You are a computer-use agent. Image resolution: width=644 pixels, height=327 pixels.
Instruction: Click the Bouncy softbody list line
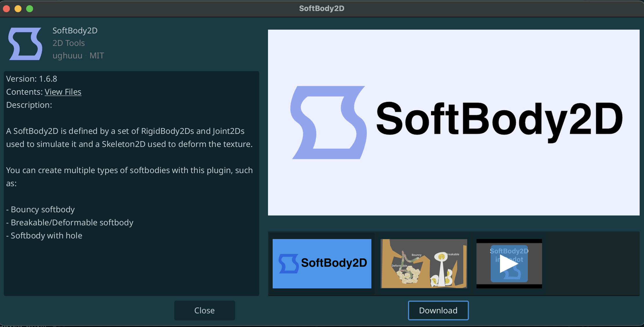40,209
